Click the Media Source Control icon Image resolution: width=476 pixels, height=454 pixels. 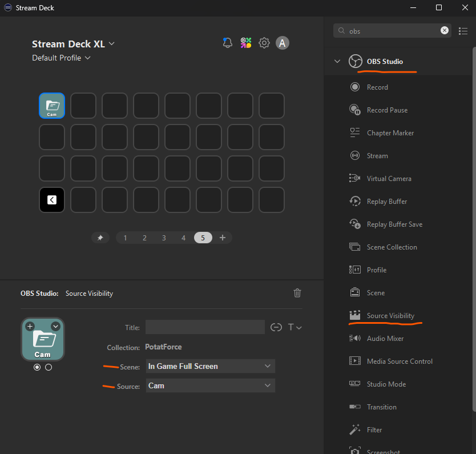click(355, 361)
